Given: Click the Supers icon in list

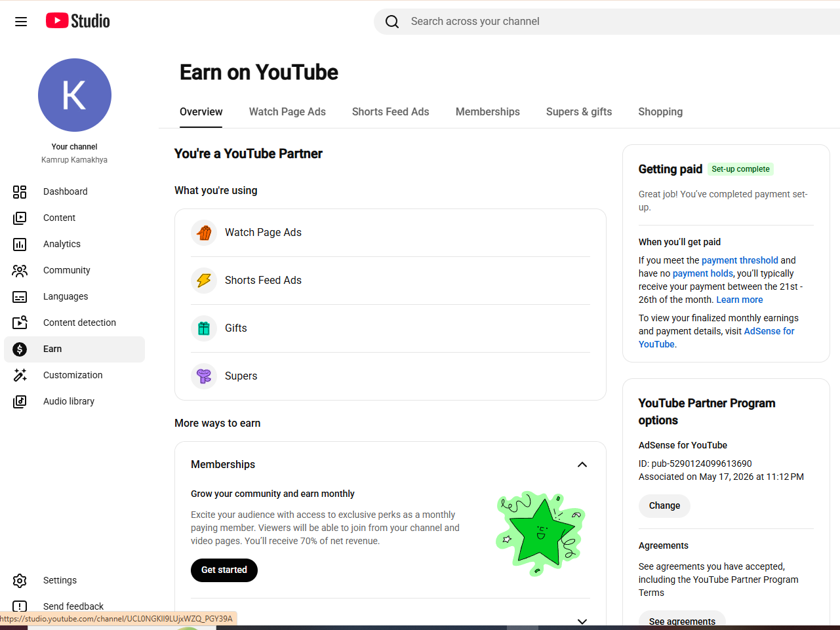Looking at the screenshot, I should 204,376.
